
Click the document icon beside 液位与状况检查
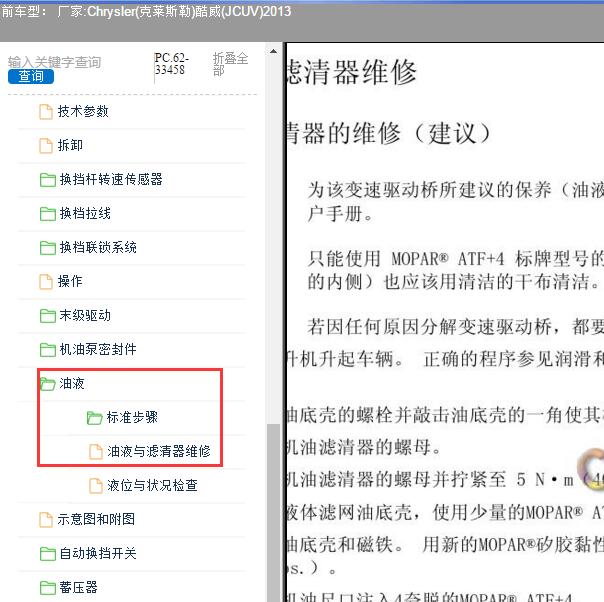click(96, 486)
